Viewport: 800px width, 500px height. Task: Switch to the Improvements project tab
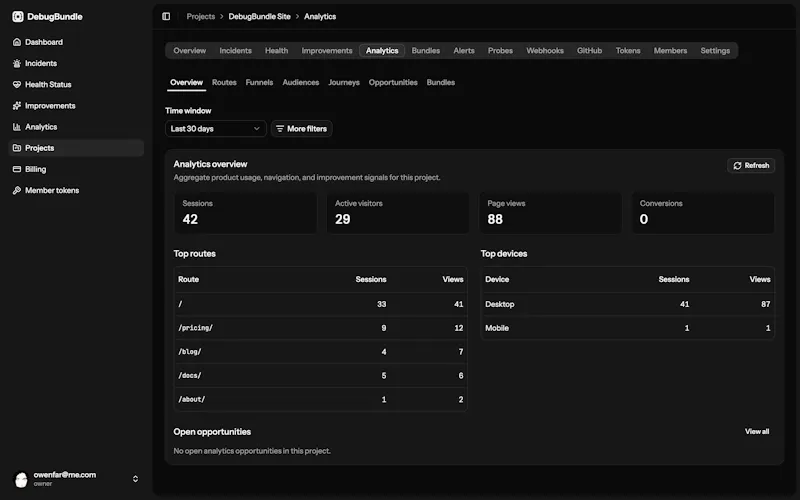pyautogui.click(x=327, y=51)
